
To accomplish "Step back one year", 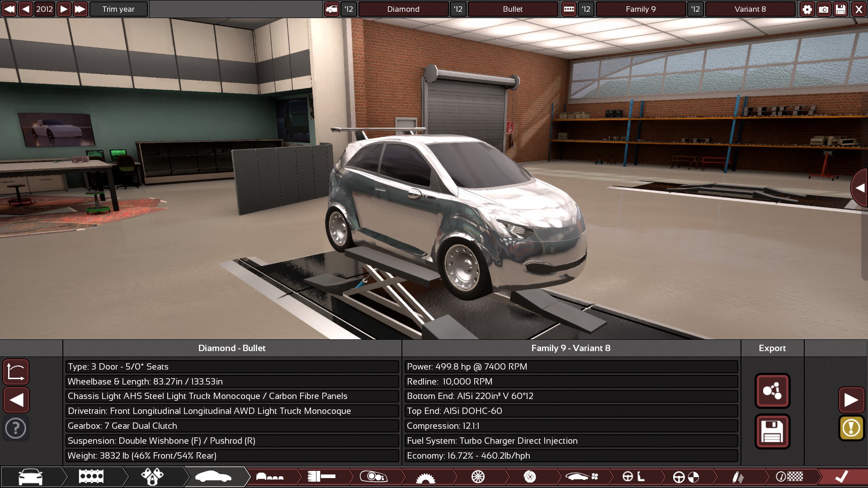I will [x=26, y=9].
